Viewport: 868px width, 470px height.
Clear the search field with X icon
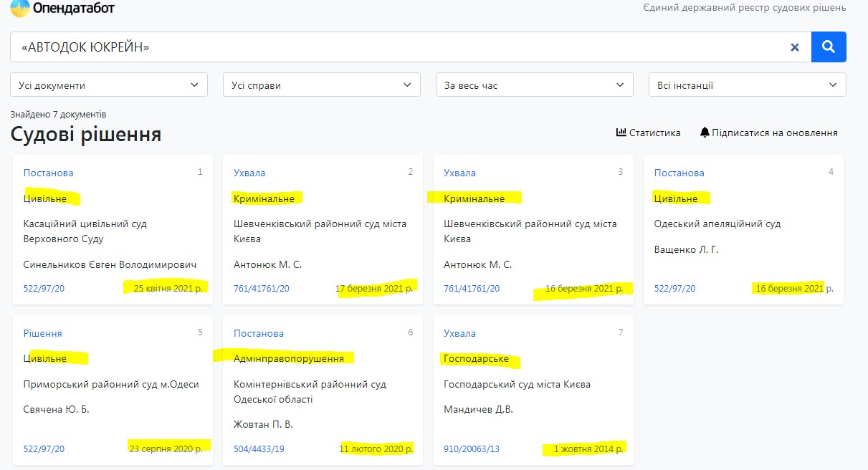coord(794,47)
